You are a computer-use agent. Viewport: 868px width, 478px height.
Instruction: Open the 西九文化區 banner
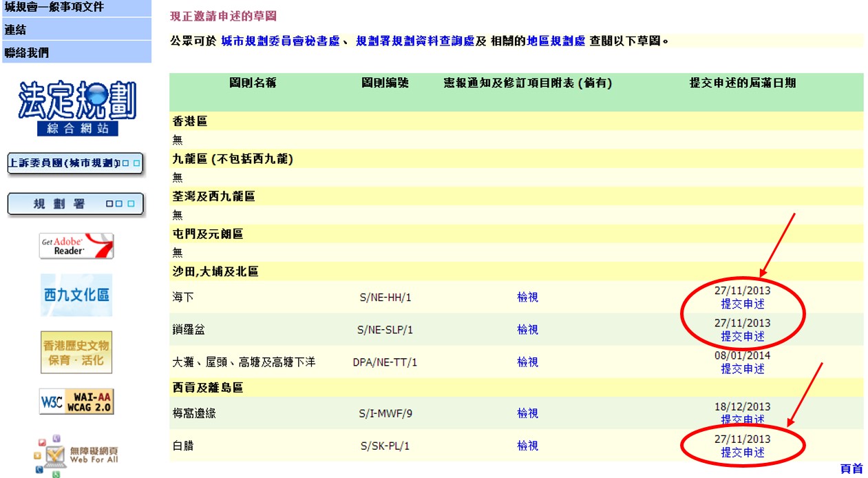point(76,294)
